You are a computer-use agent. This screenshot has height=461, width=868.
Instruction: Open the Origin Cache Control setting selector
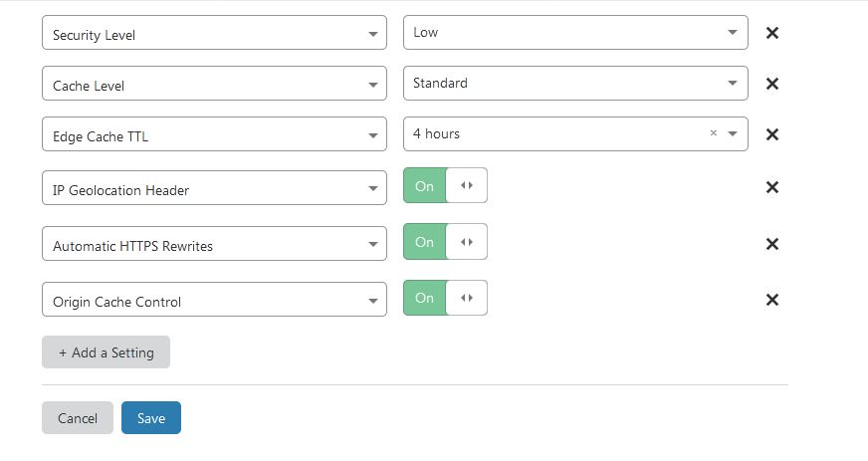coord(214,301)
